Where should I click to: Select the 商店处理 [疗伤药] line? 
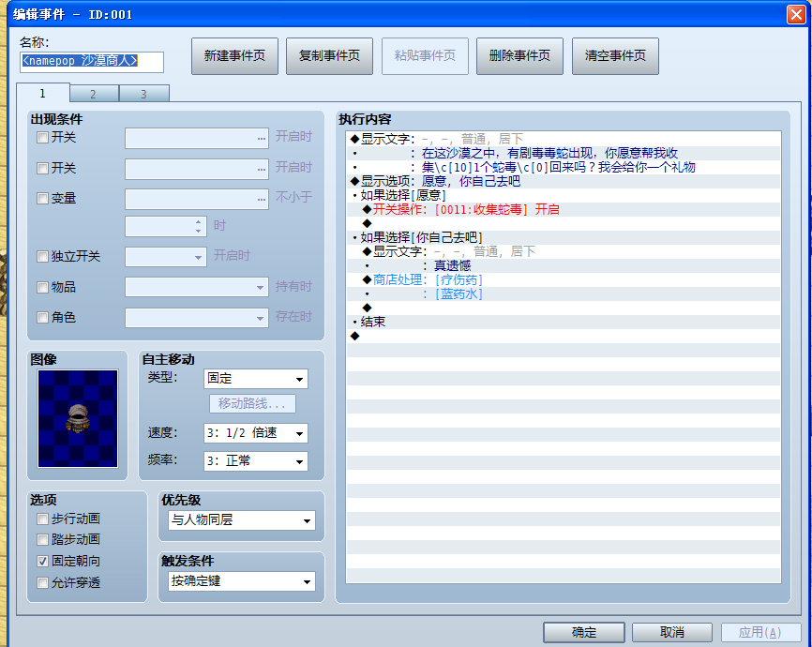click(564, 279)
